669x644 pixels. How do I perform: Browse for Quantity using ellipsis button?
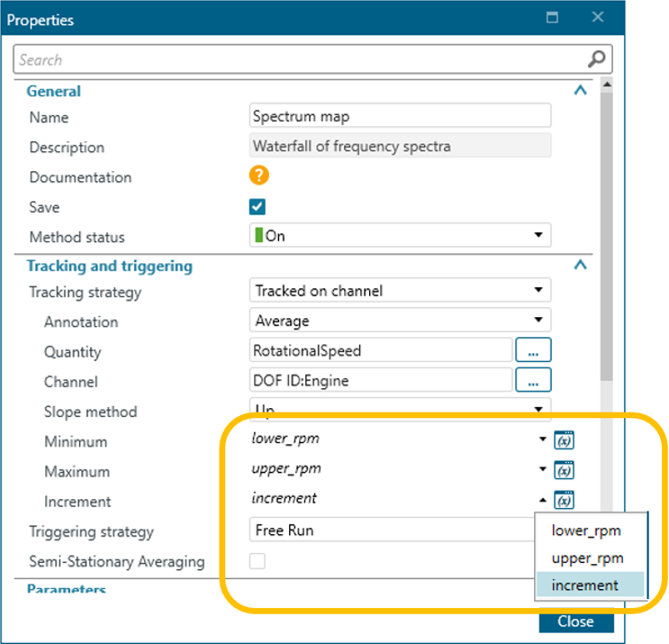533,351
